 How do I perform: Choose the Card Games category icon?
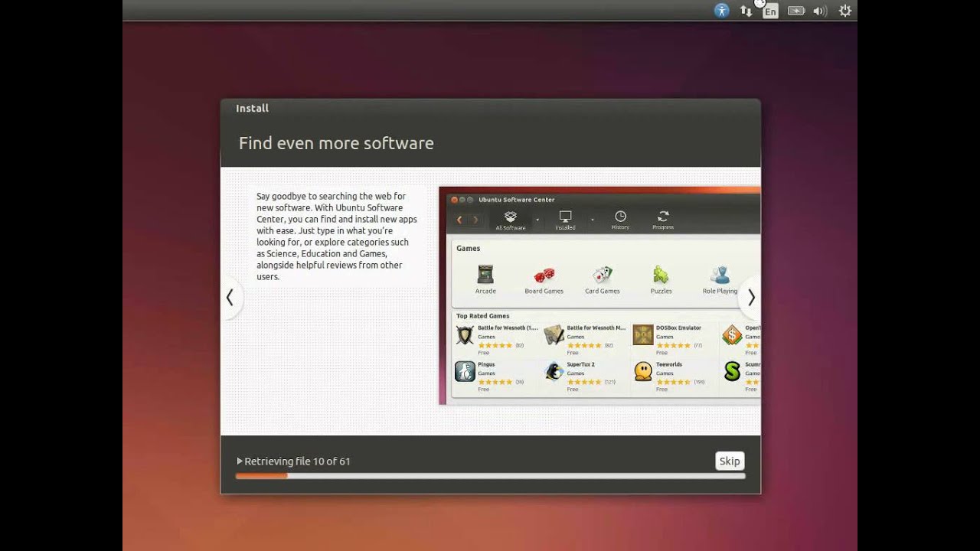[603, 275]
